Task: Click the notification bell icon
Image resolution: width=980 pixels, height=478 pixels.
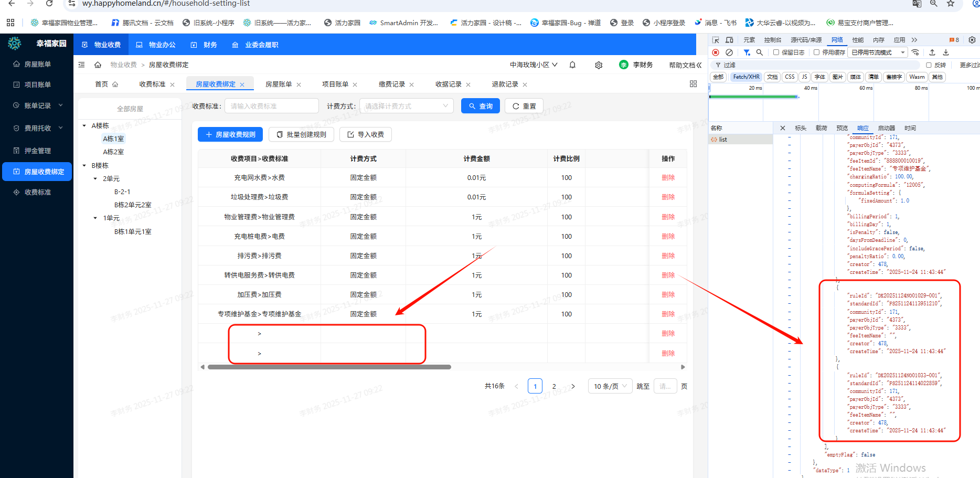Action: (x=572, y=65)
